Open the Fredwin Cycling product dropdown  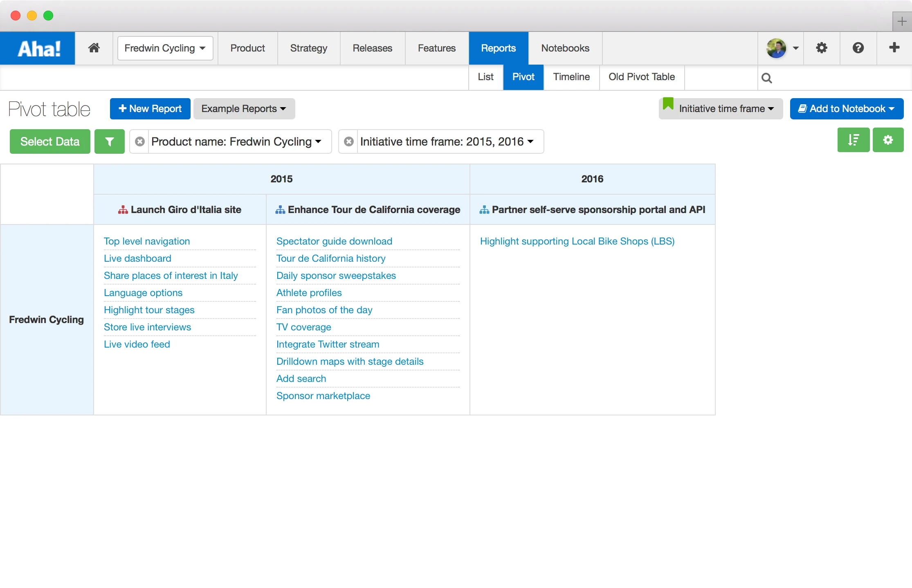pyautogui.click(x=165, y=48)
